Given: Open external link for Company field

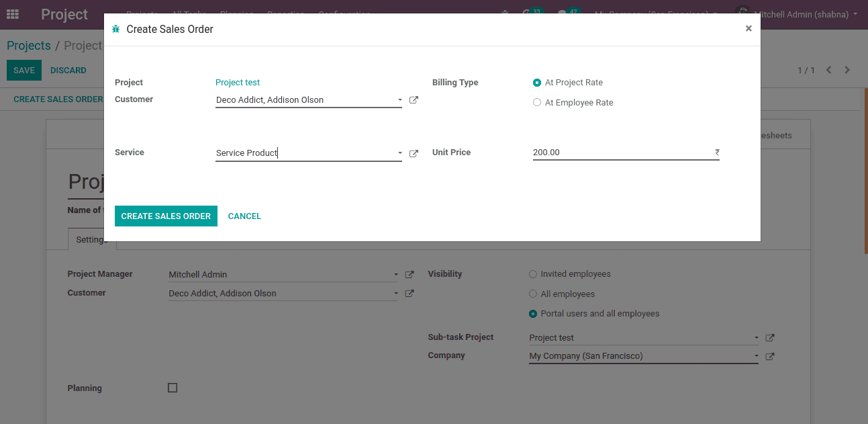Looking at the screenshot, I should coord(770,356).
